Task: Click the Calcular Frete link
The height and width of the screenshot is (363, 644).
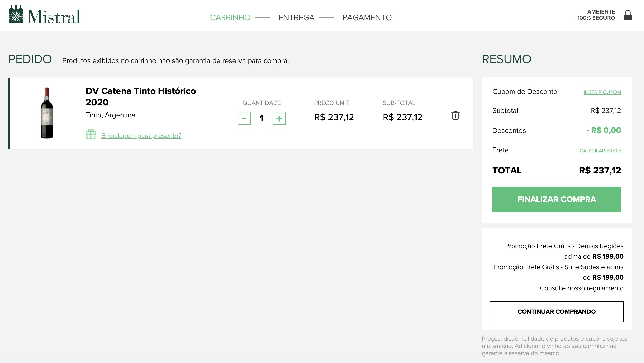Action: (x=600, y=151)
